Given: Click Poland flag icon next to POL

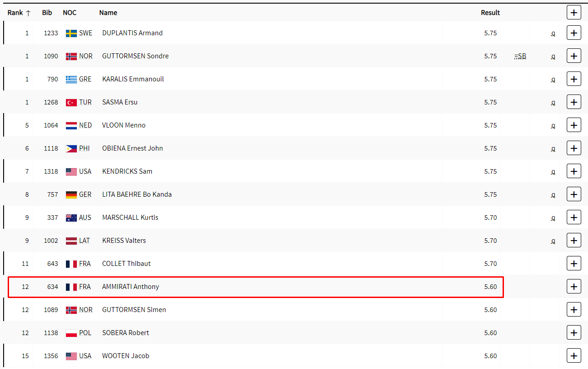Looking at the screenshot, I should coord(71,333).
